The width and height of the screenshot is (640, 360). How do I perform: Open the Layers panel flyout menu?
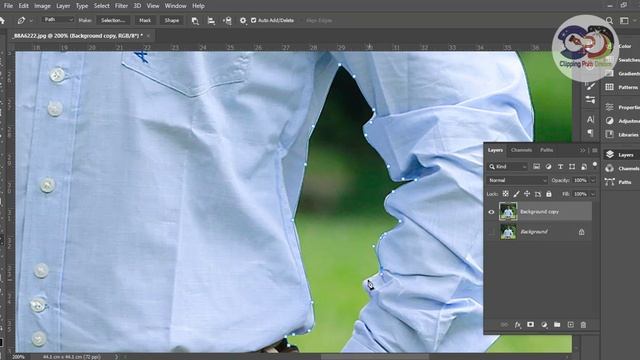pos(595,150)
